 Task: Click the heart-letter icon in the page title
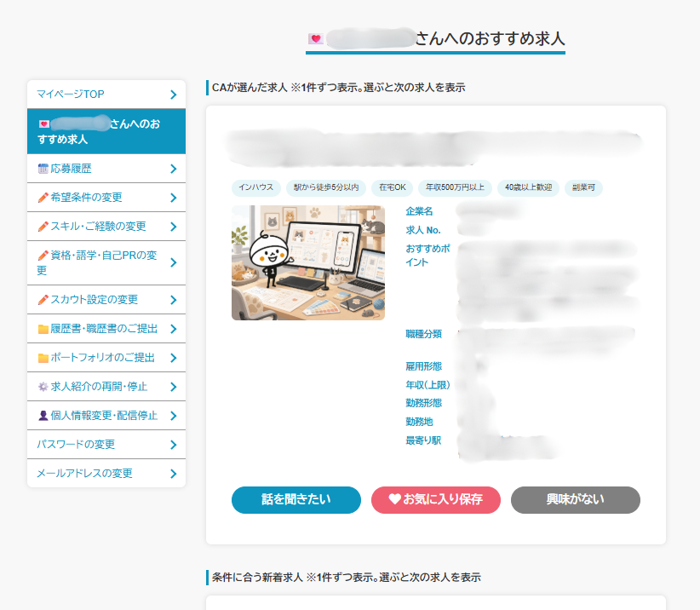pyautogui.click(x=316, y=39)
